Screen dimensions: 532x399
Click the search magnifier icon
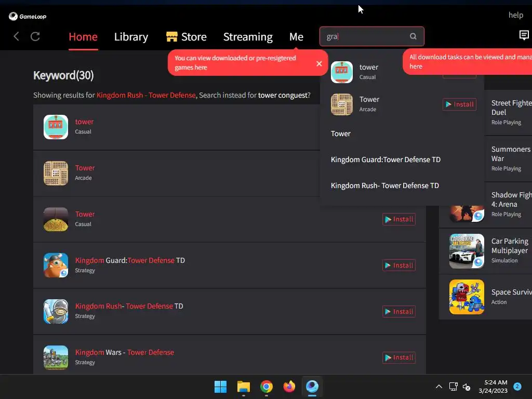click(x=413, y=36)
